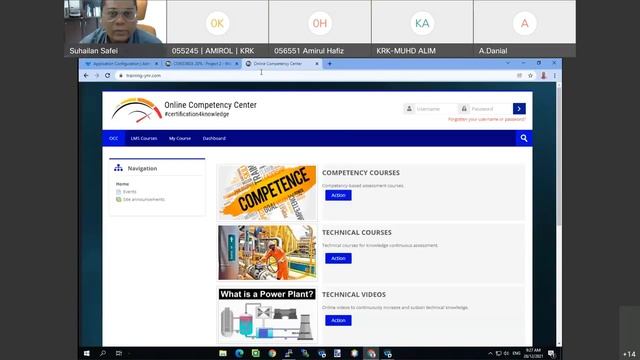
Task: Open the notification center icon
Action: coord(552,353)
